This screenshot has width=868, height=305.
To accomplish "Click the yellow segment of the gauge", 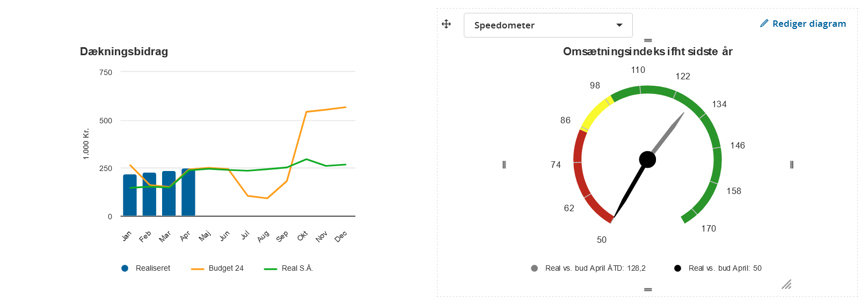I will click(596, 113).
